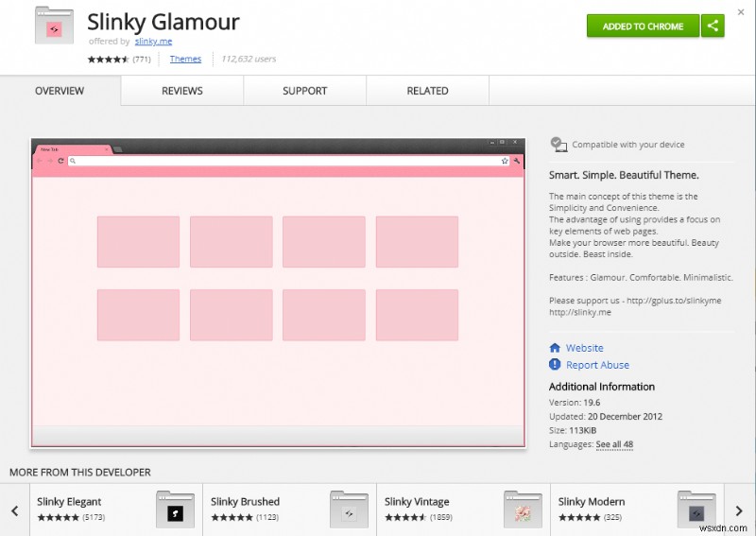Click the Slinky Brushed star rating
756x536 pixels.
(232, 517)
